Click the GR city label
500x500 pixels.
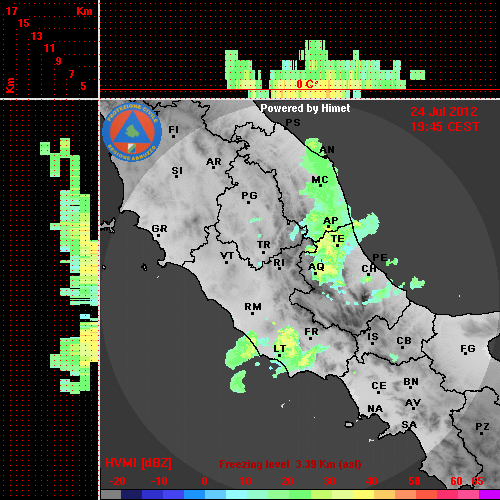click(159, 229)
